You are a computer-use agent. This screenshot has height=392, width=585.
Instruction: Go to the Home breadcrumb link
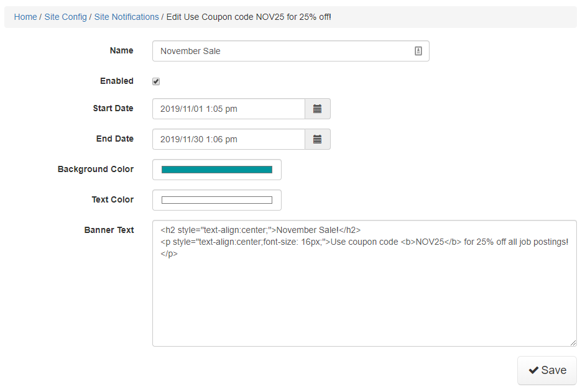pyautogui.click(x=25, y=17)
